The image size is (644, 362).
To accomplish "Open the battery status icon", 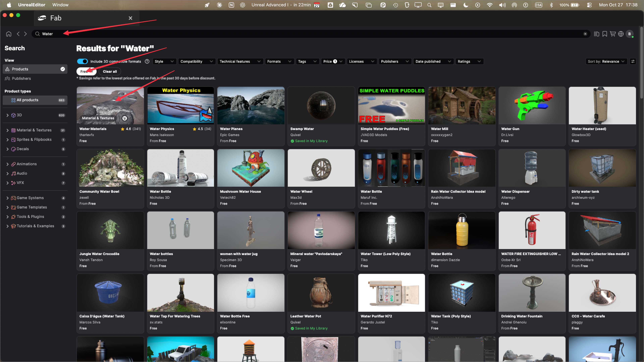I will [575, 5].
